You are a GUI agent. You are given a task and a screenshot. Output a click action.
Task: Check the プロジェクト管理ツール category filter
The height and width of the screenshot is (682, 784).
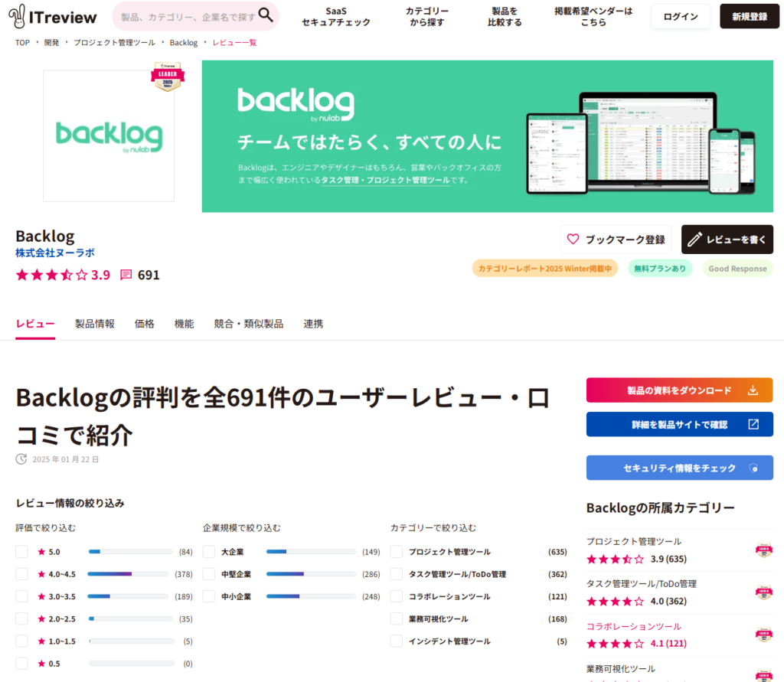click(397, 552)
